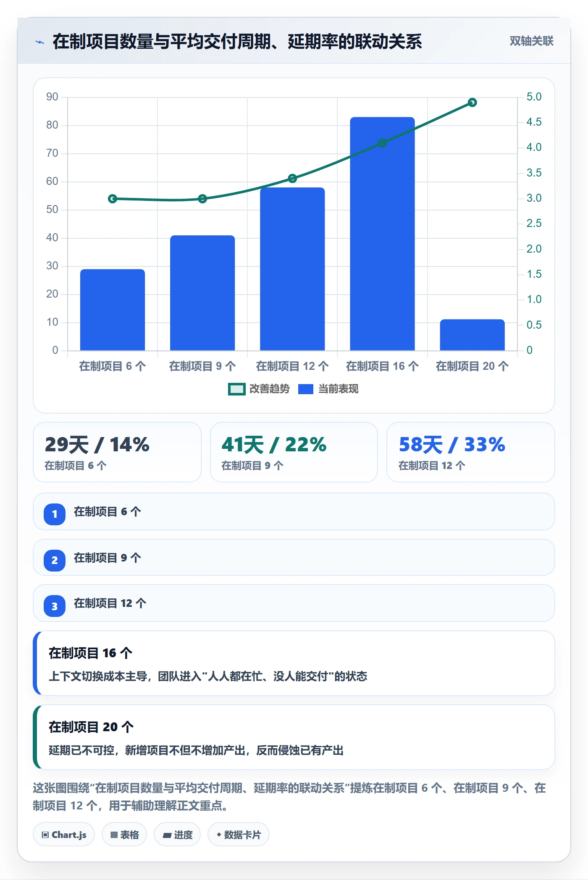Select the Chart.js tag
The width and height of the screenshot is (588, 880).
tap(64, 835)
